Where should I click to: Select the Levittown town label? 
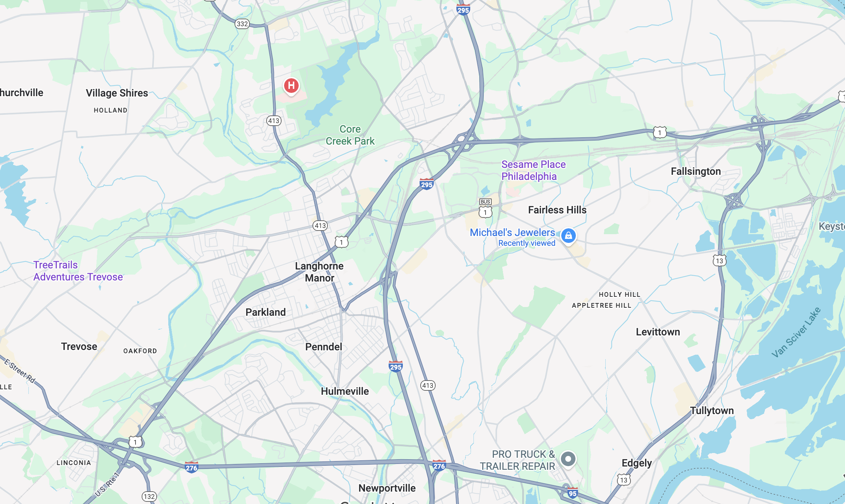[658, 332]
